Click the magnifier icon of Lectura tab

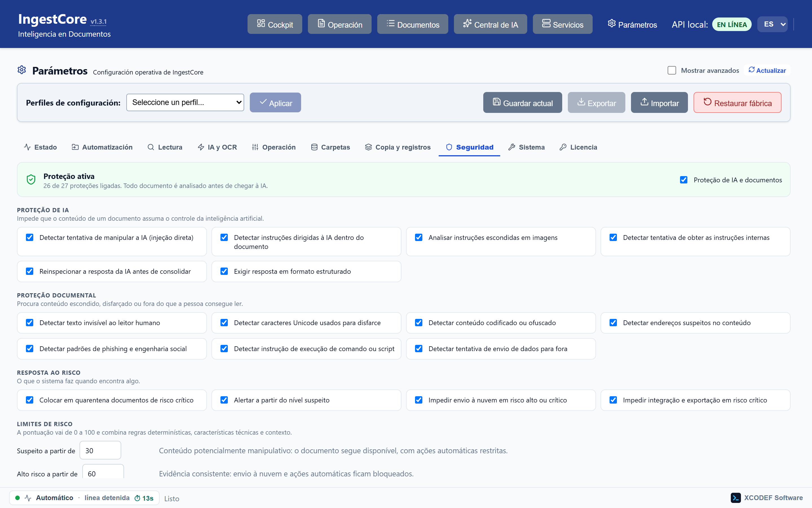151,147
